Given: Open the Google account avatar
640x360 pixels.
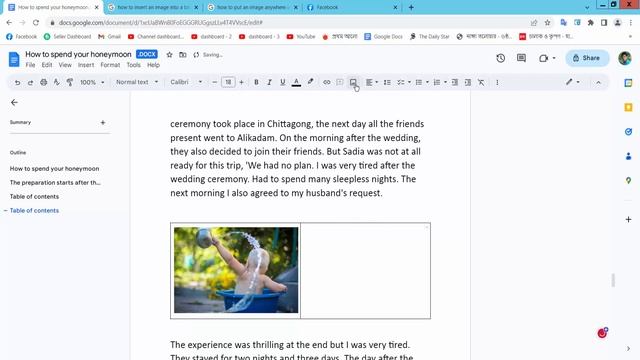Looking at the screenshot, I should click(624, 58).
